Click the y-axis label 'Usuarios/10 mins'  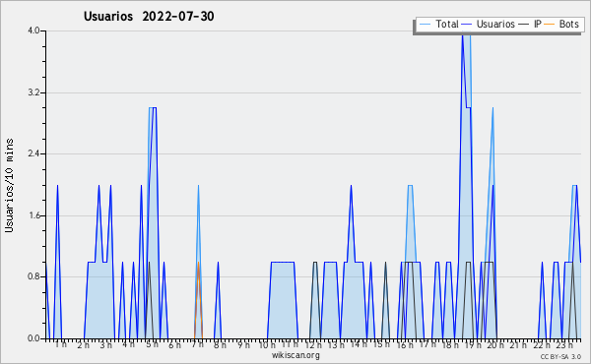pyautogui.click(x=9, y=186)
